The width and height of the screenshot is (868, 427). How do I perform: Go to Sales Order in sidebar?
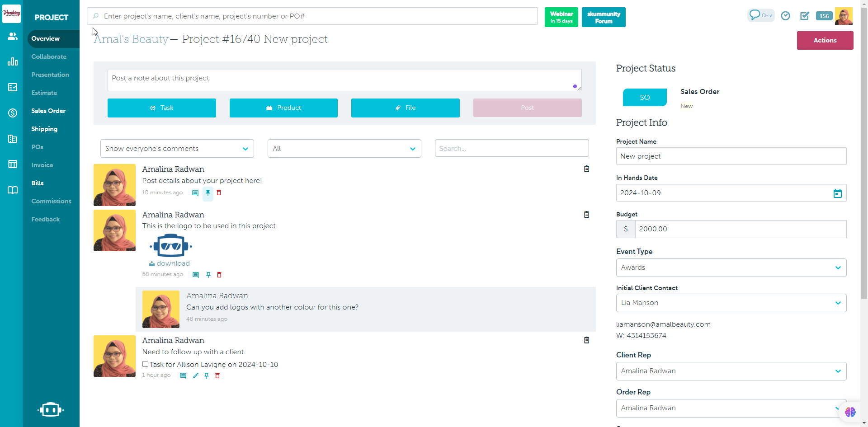pyautogui.click(x=48, y=111)
